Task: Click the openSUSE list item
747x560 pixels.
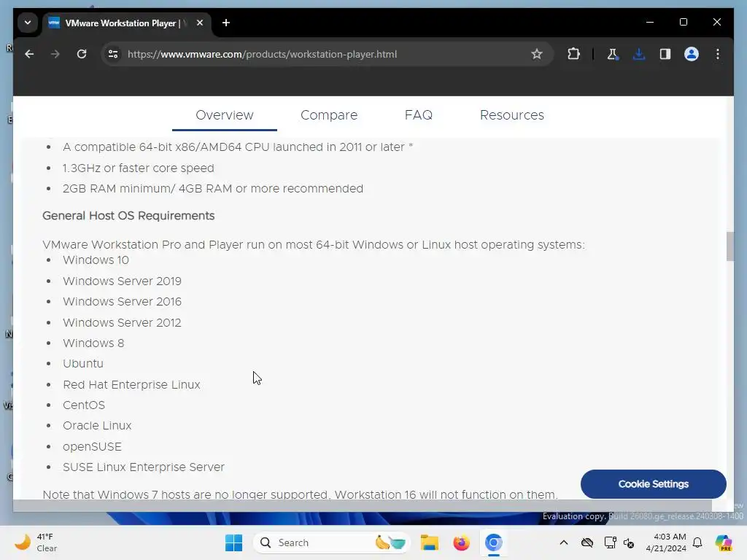Action: (92, 446)
